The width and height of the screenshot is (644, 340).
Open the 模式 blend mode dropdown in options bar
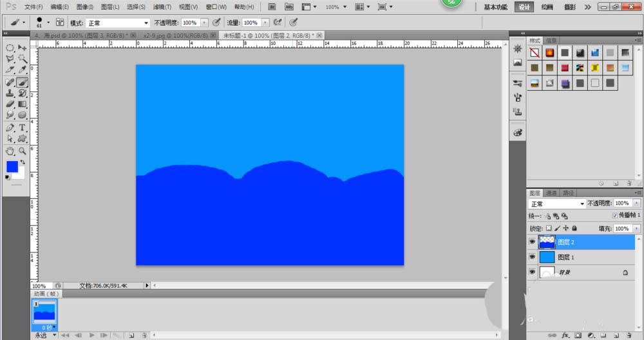pyautogui.click(x=118, y=23)
